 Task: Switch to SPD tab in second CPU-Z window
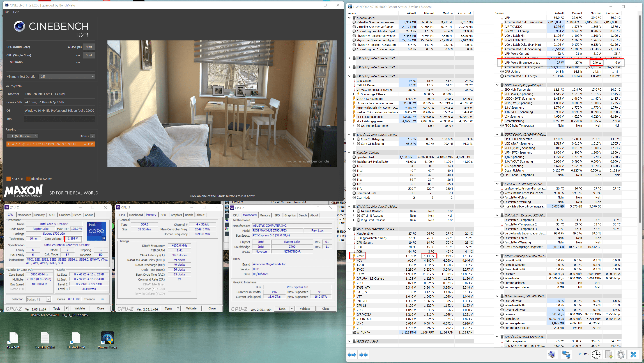(163, 215)
